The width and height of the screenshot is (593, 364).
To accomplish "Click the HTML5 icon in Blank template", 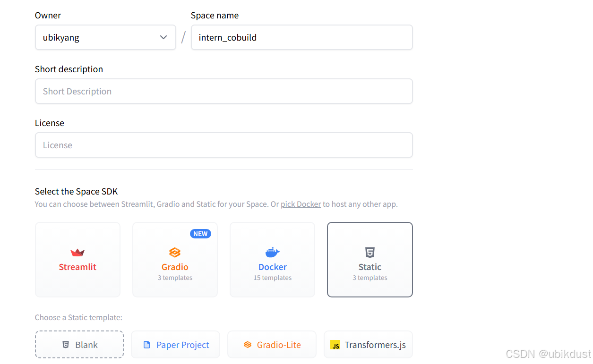I will (66, 345).
